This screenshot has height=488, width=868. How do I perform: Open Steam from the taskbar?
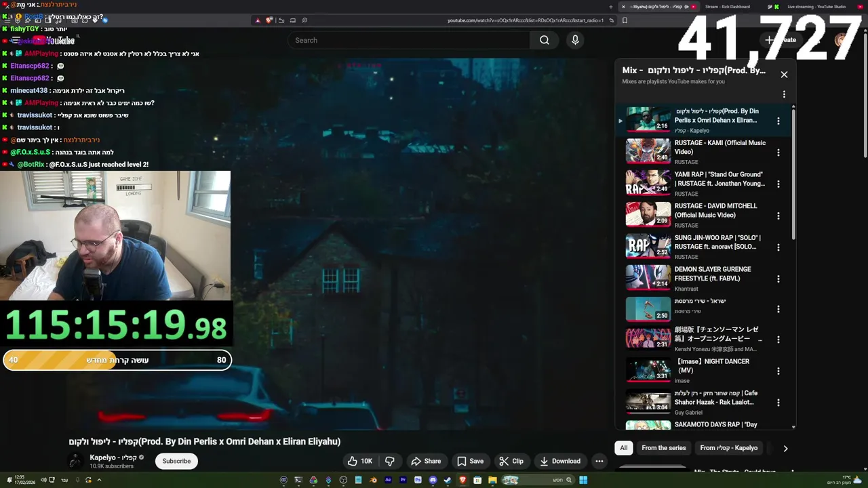click(448, 480)
